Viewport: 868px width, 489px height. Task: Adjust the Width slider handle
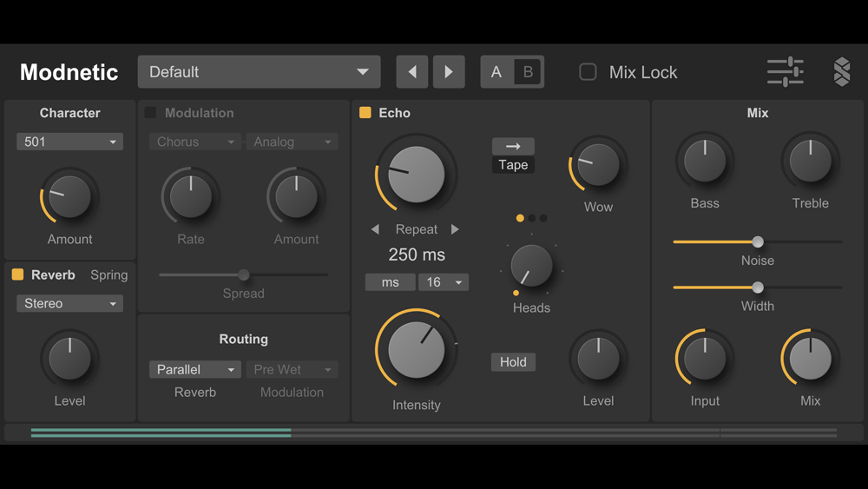(758, 287)
